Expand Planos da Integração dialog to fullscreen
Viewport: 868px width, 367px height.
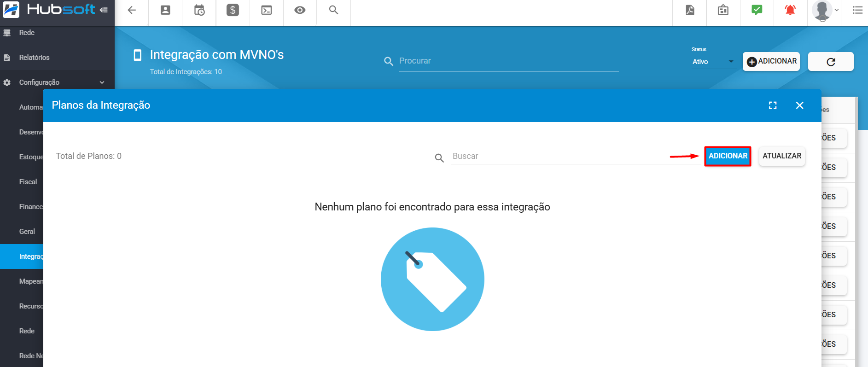(x=773, y=105)
